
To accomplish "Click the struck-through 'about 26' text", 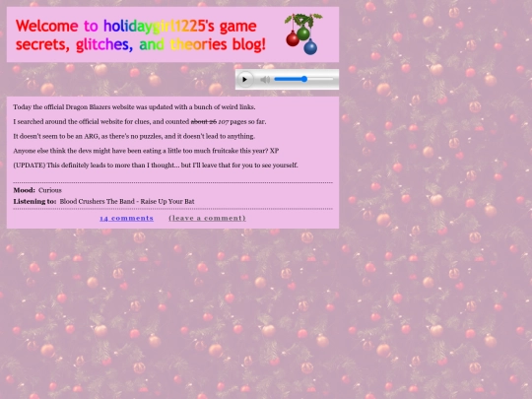I will (204, 121).
